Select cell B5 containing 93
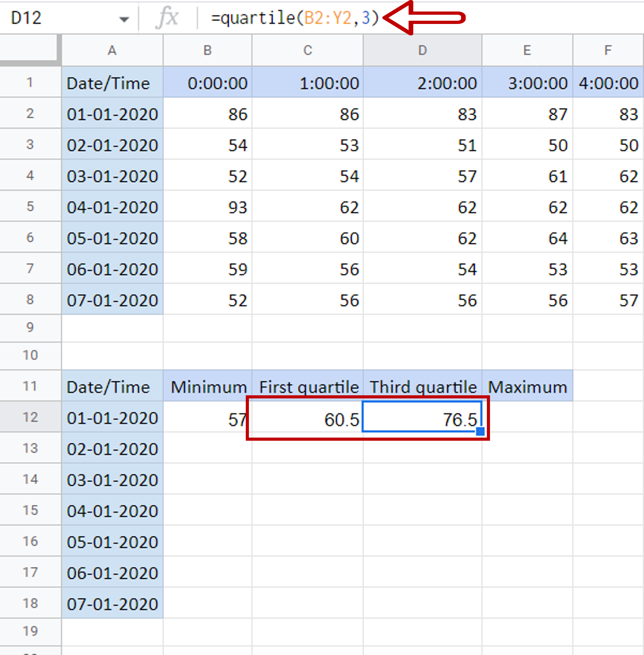Screen dimensions: 644x655 tap(208, 206)
